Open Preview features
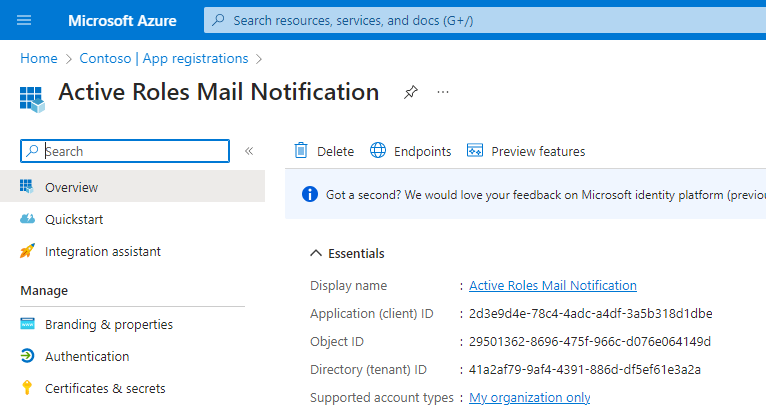766x409 pixels. (526, 151)
